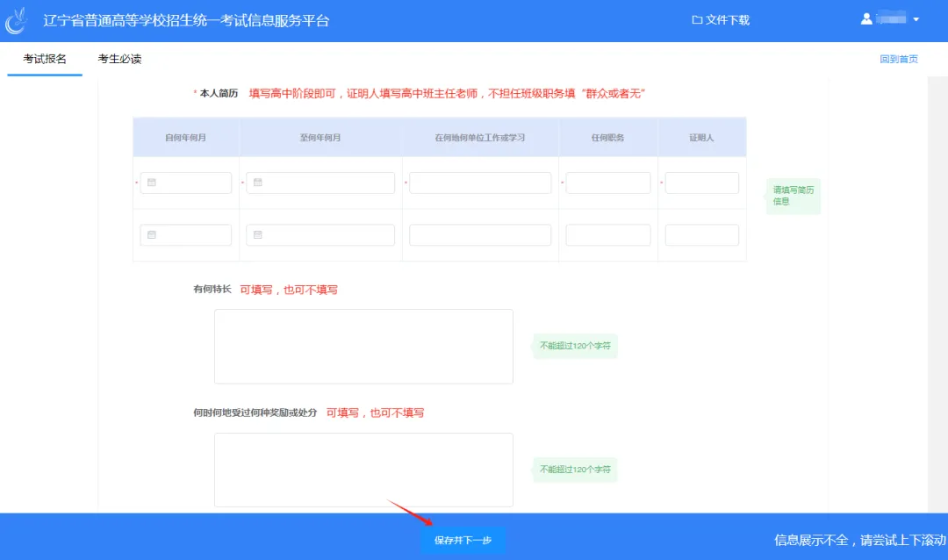Focus second-row 自何年何月 date input

tap(185, 234)
